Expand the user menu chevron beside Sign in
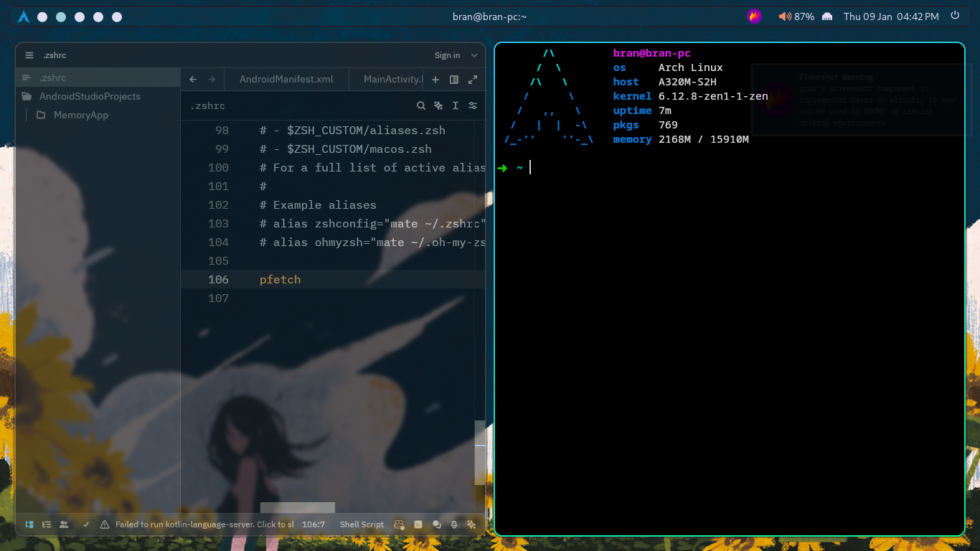 coord(474,55)
